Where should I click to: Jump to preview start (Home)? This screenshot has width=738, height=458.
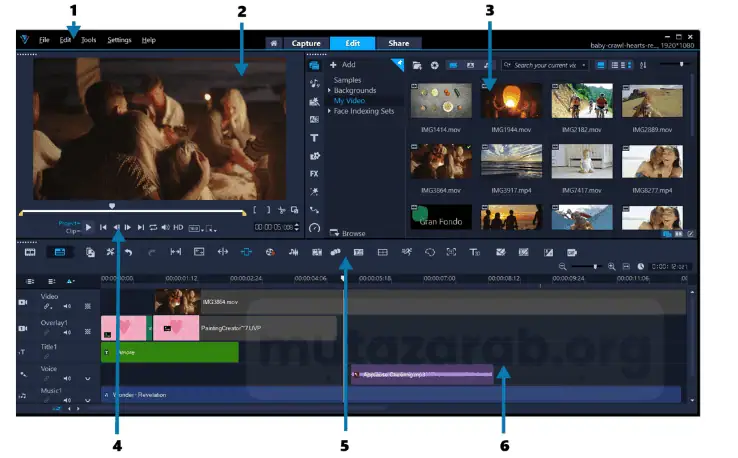point(103,227)
